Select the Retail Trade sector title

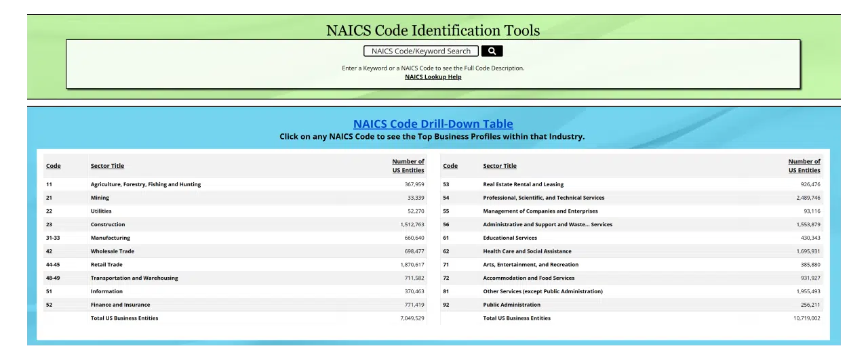click(x=106, y=265)
